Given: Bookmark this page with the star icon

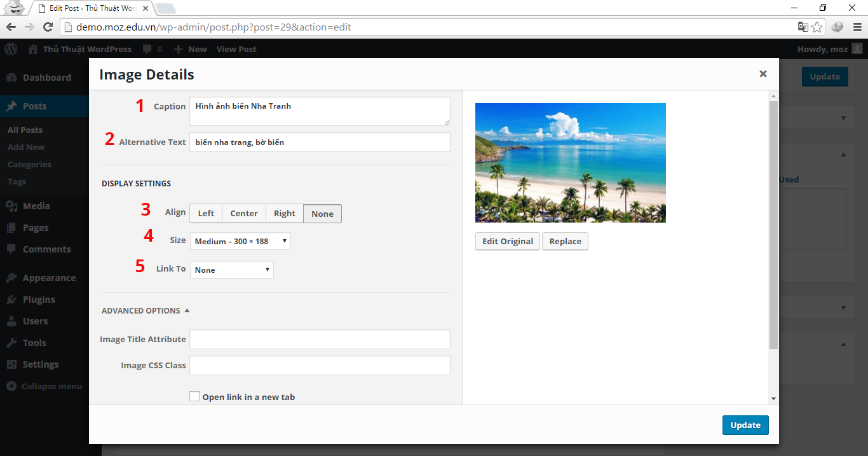Looking at the screenshot, I should pos(817,27).
